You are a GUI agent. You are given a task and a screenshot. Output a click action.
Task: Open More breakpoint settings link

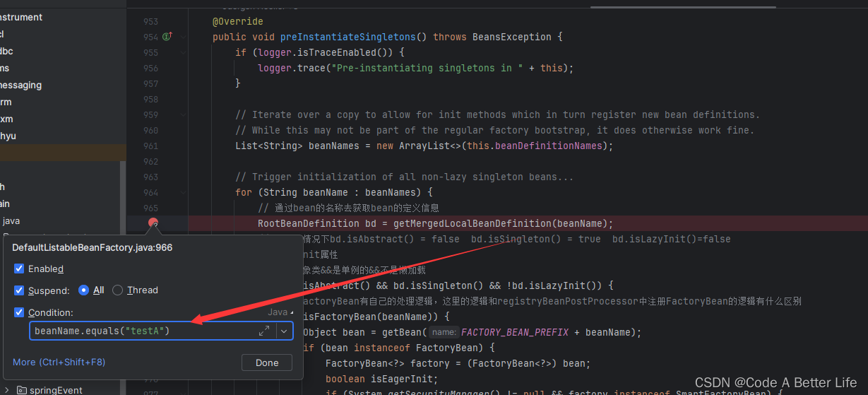click(x=59, y=362)
